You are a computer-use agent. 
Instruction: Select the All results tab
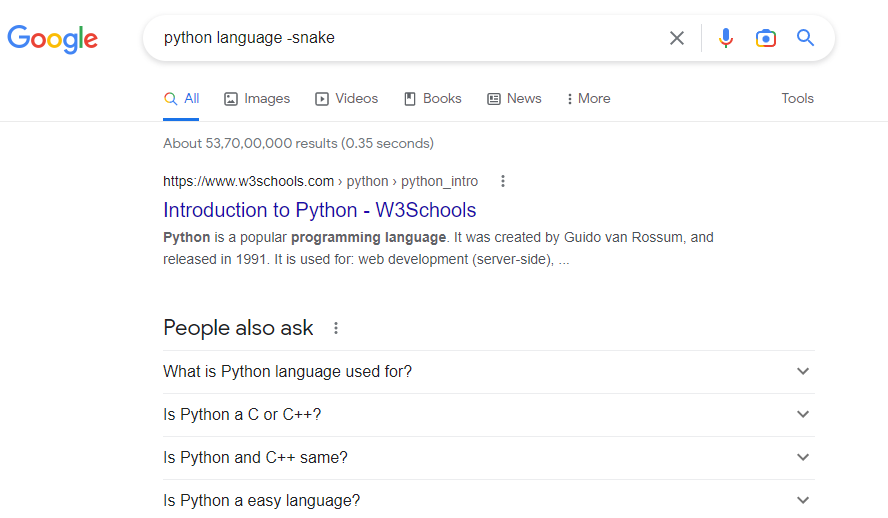point(182,98)
